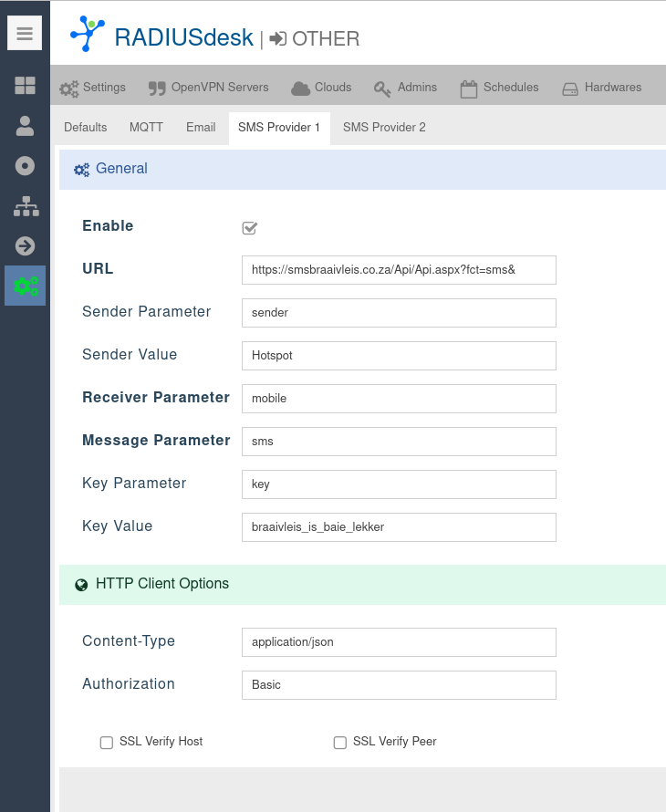The image size is (666, 812).
Task: Open the users icon in sidebar
Action: point(25,126)
